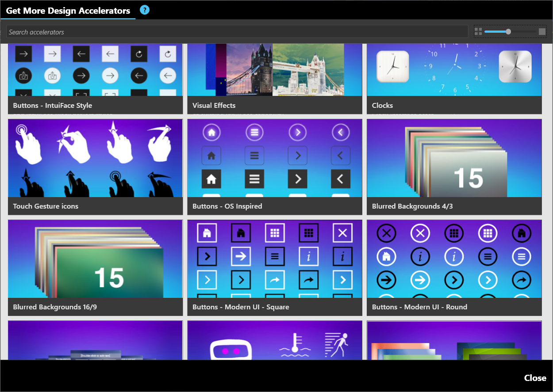Click the Touch Gesture icons label
This screenshot has width=553, height=392.
click(46, 206)
